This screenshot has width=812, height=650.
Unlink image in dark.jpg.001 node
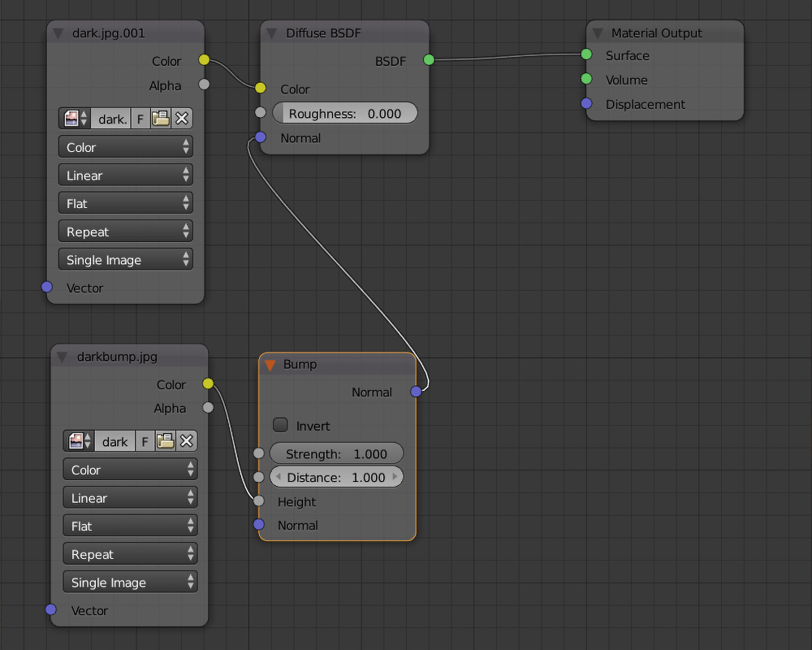pyautogui.click(x=182, y=119)
